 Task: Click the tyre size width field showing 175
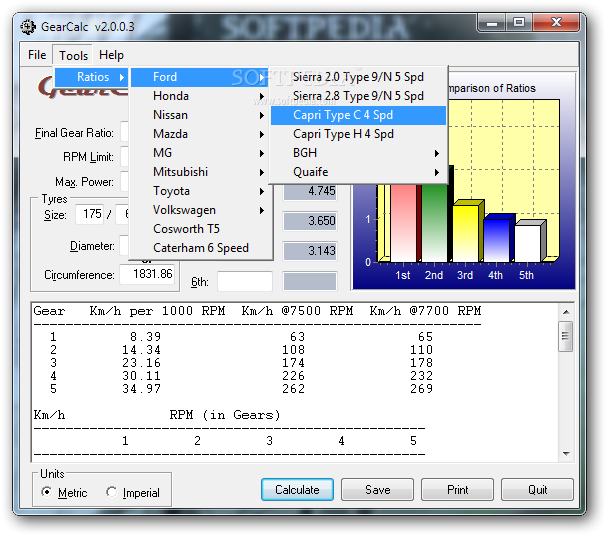[x=89, y=214]
